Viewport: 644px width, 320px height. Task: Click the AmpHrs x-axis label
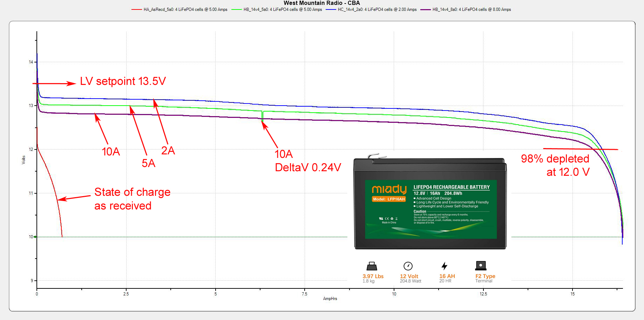click(x=330, y=299)
